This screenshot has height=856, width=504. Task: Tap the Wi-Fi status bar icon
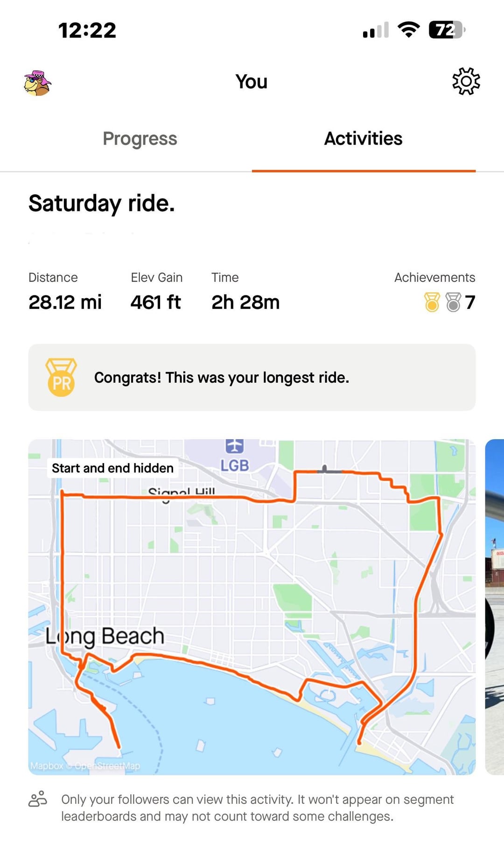click(x=409, y=29)
